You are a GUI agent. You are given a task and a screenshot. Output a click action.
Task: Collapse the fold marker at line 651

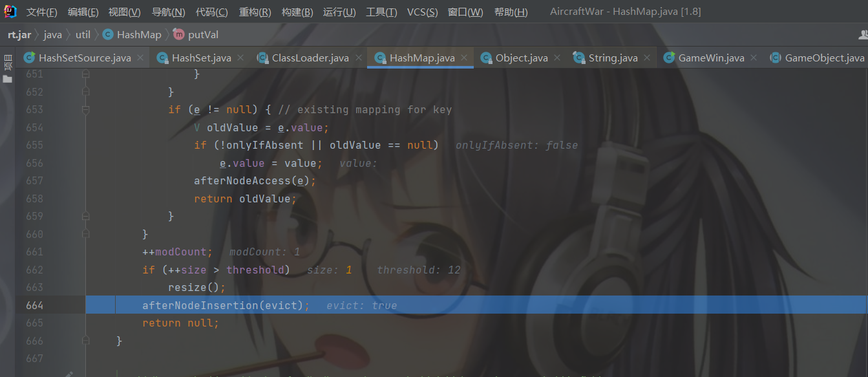(x=86, y=75)
